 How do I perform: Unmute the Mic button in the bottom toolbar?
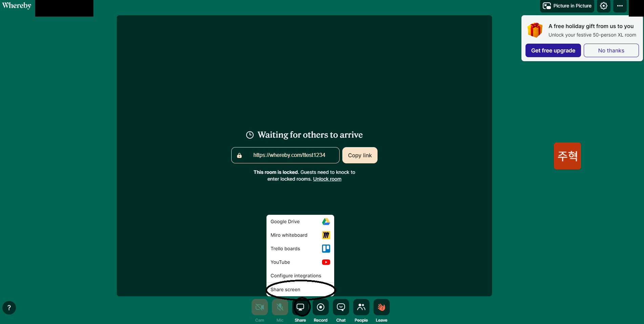[280, 307]
